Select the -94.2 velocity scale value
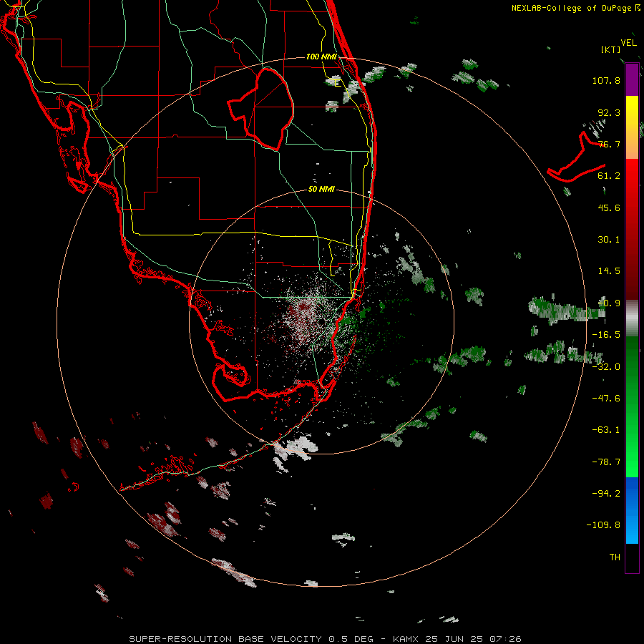644x644 pixels. point(606,493)
